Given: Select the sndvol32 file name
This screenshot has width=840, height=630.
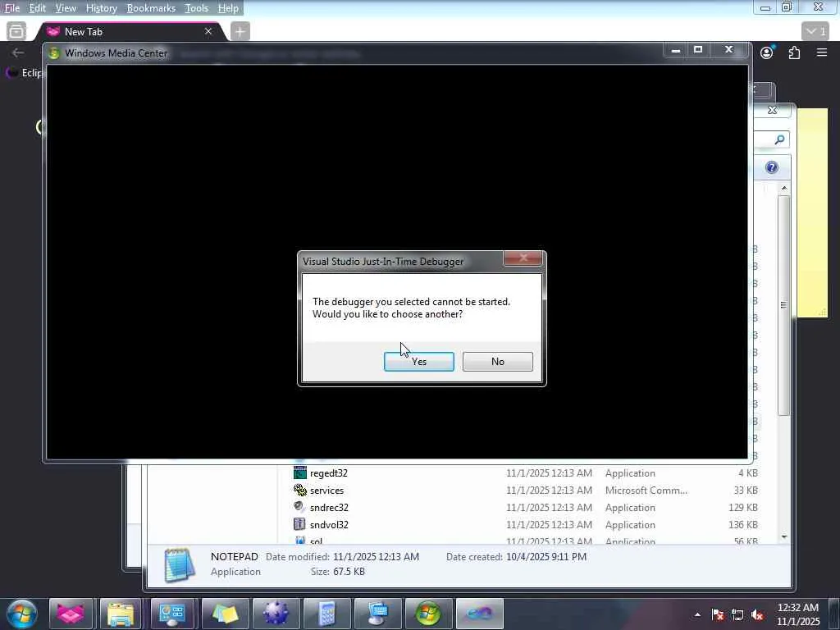Looking at the screenshot, I should (329, 524).
